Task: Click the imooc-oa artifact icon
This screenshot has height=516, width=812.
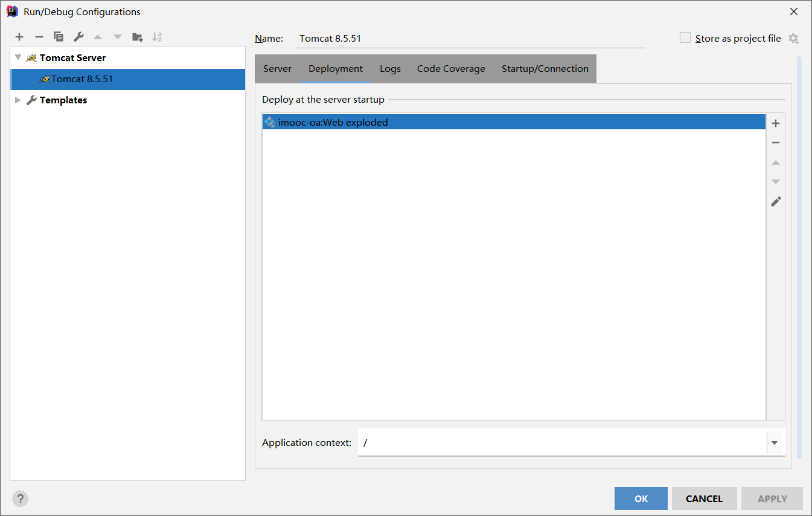Action: tap(270, 122)
